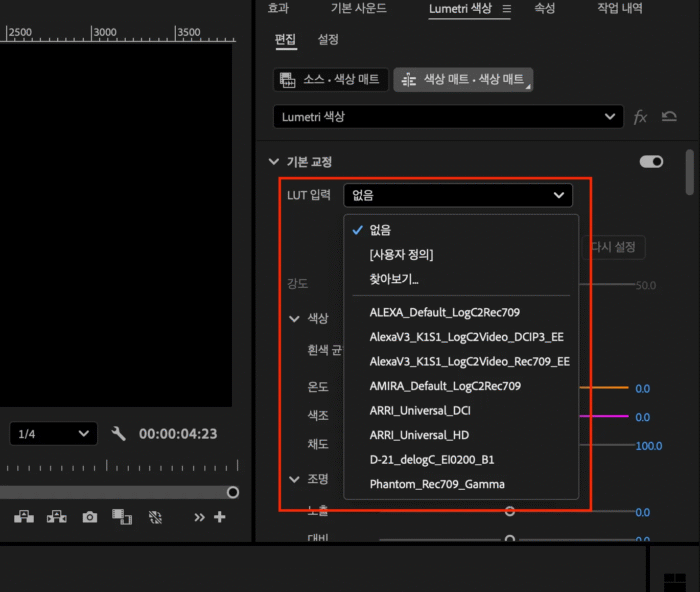Open monitor settings wrench icon
Screen dimensions: 700x592
118,434
